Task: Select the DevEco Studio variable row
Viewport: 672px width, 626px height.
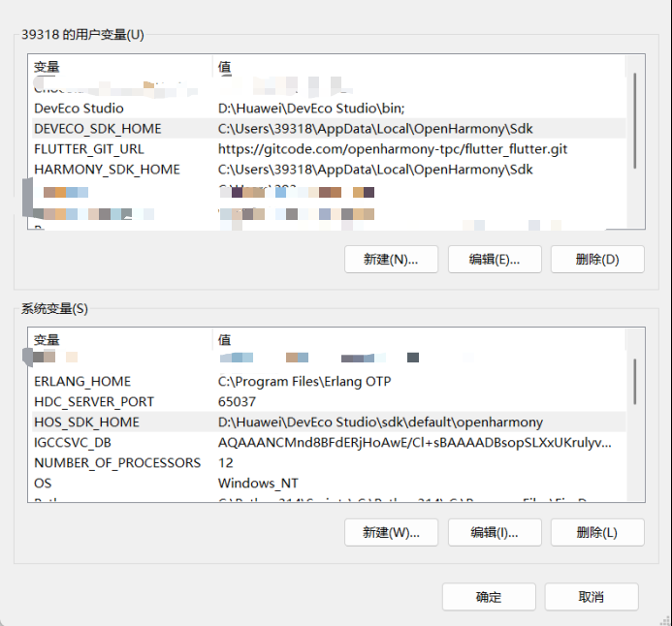Action: tap(329, 109)
